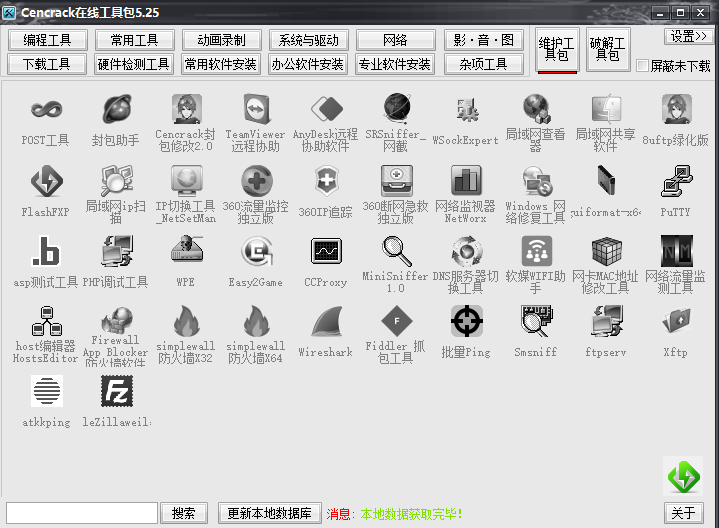Viewport: 719px width, 528px height.
Task: Open the FileZilla icon
Action: pyautogui.click(x=116, y=391)
